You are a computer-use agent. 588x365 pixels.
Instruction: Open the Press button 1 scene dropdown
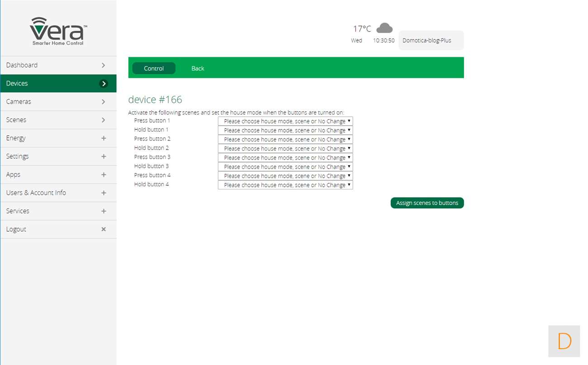pos(285,121)
